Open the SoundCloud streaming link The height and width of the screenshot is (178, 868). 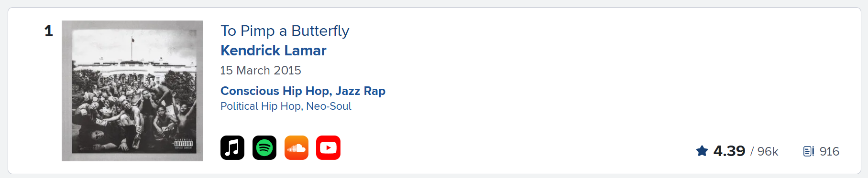click(x=297, y=148)
